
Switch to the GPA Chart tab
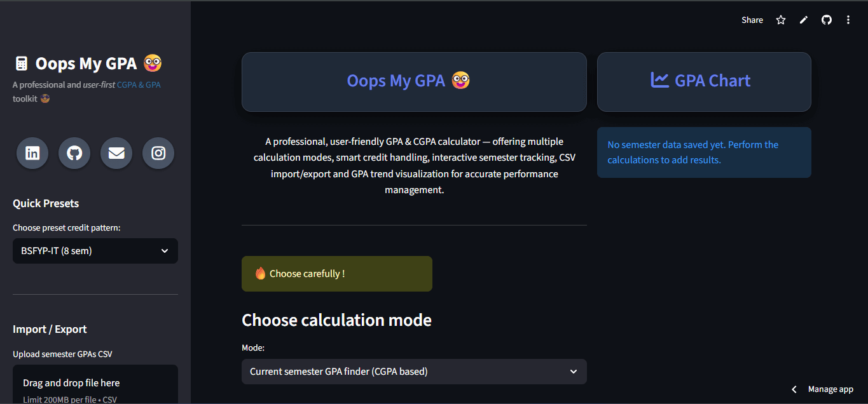coord(703,81)
